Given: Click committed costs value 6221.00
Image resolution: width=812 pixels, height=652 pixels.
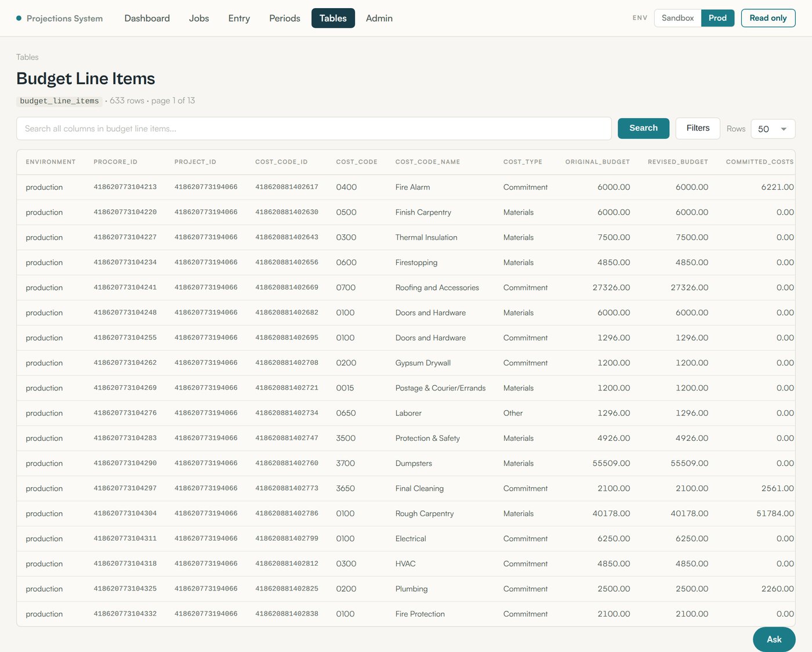Looking at the screenshot, I should tap(777, 187).
